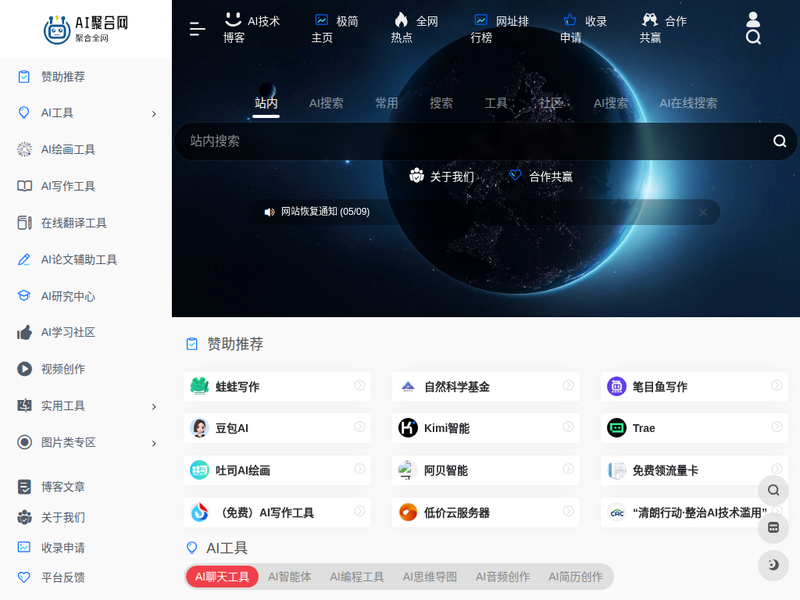Select the AI编程工具 category tab
Viewport: 800px width, 600px height.
tap(357, 577)
